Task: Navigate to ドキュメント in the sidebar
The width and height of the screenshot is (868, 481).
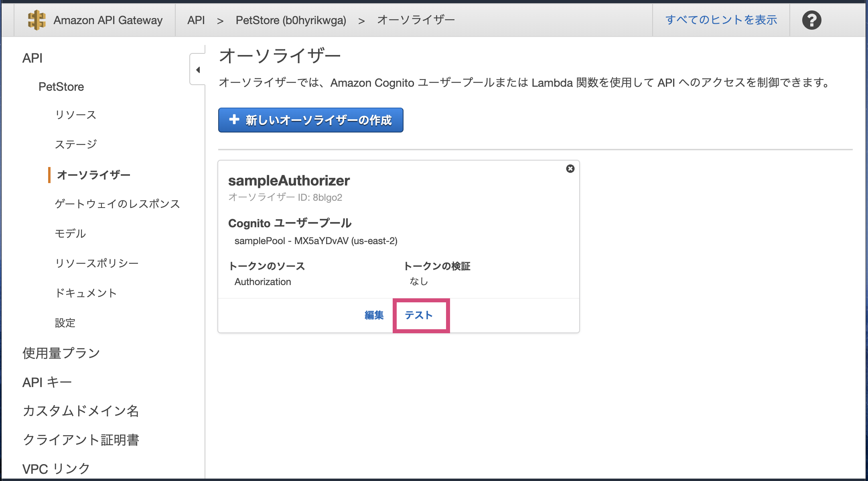Action: [x=86, y=293]
